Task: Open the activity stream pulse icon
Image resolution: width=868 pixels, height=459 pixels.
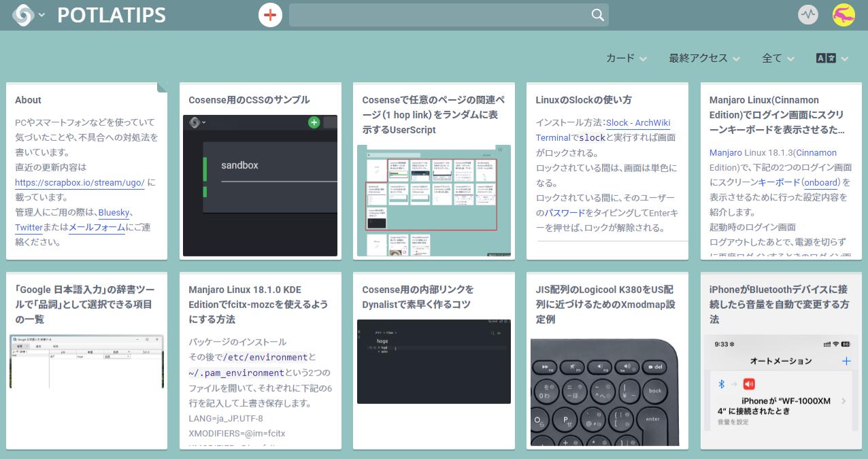Action: 808,14
